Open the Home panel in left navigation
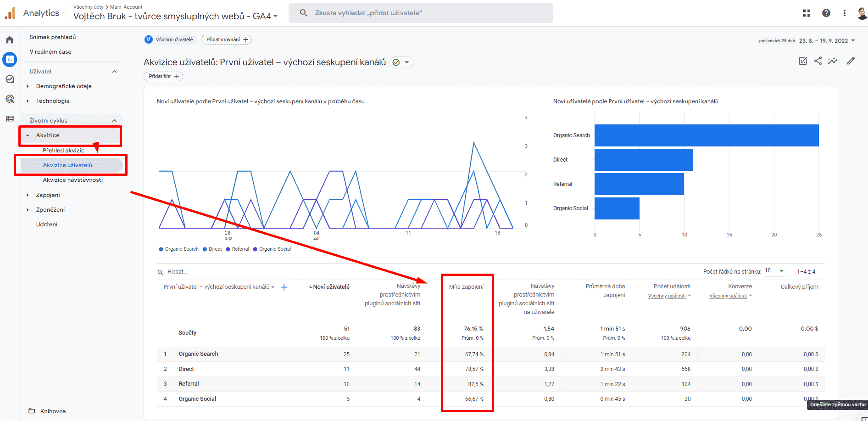 [10, 39]
